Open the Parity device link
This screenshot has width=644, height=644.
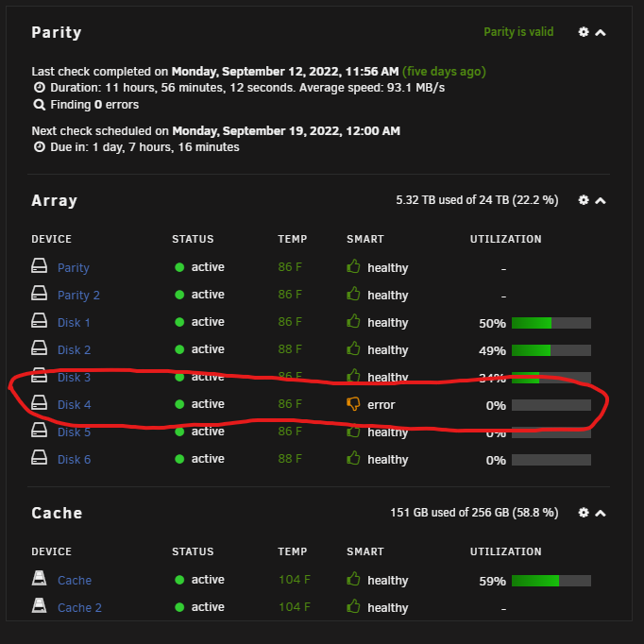pyautogui.click(x=74, y=268)
